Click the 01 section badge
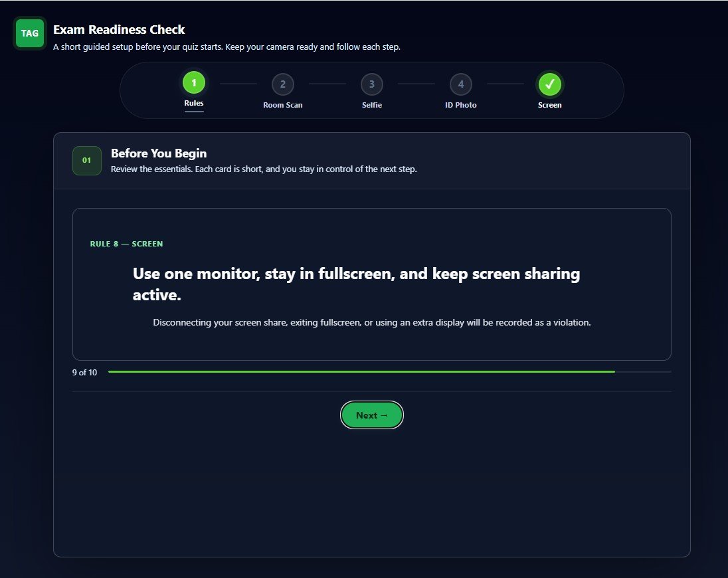The width and height of the screenshot is (728, 578). [x=87, y=161]
